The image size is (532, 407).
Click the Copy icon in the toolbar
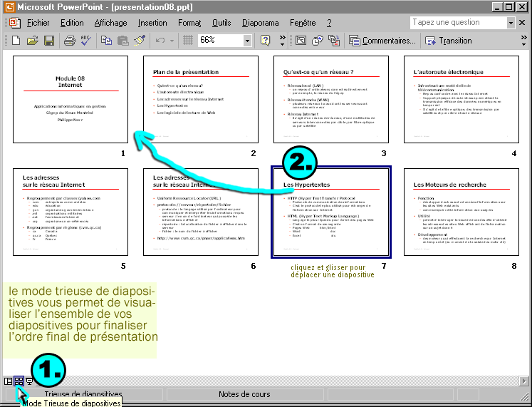coord(107,41)
